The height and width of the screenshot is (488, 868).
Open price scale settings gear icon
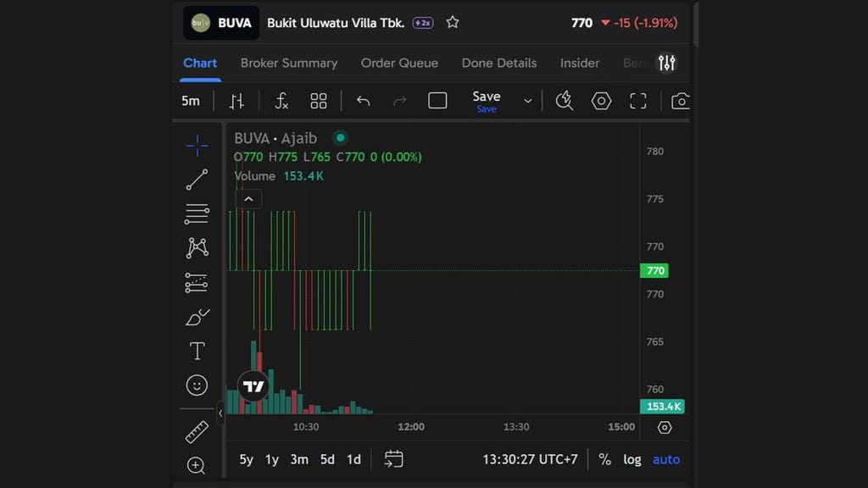pos(665,427)
